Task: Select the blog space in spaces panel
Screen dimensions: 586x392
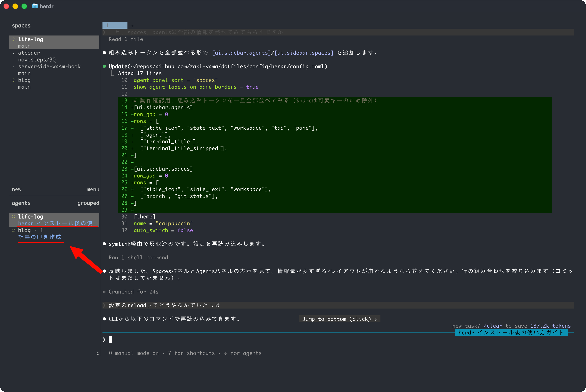Action: [24, 80]
